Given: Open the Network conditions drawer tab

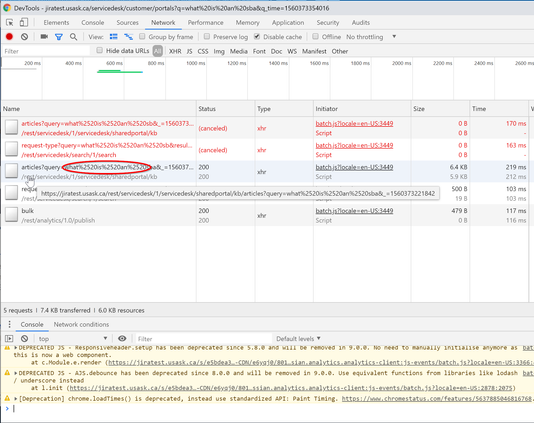Looking at the screenshot, I should tap(81, 324).
